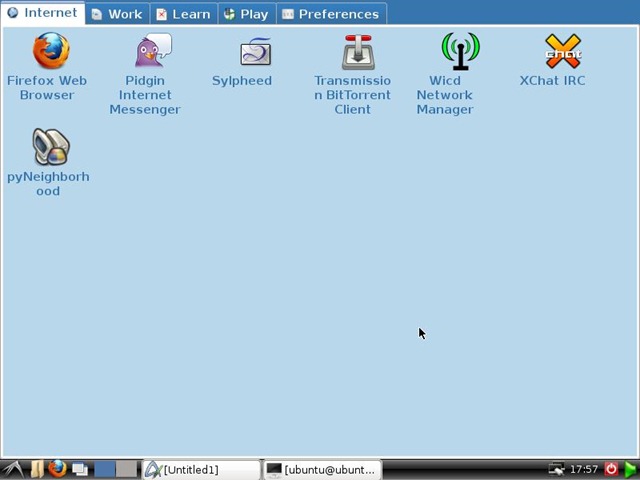Switch to the second gray workspace in pager
The height and width of the screenshot is (480, 640).
127,469
